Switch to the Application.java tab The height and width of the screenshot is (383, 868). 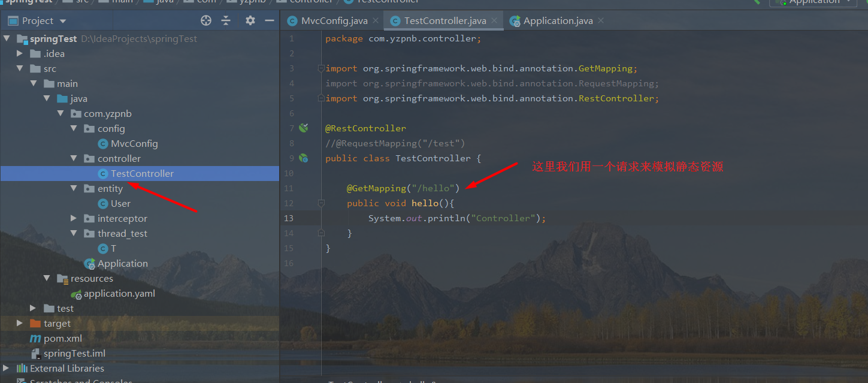[558, 21]
